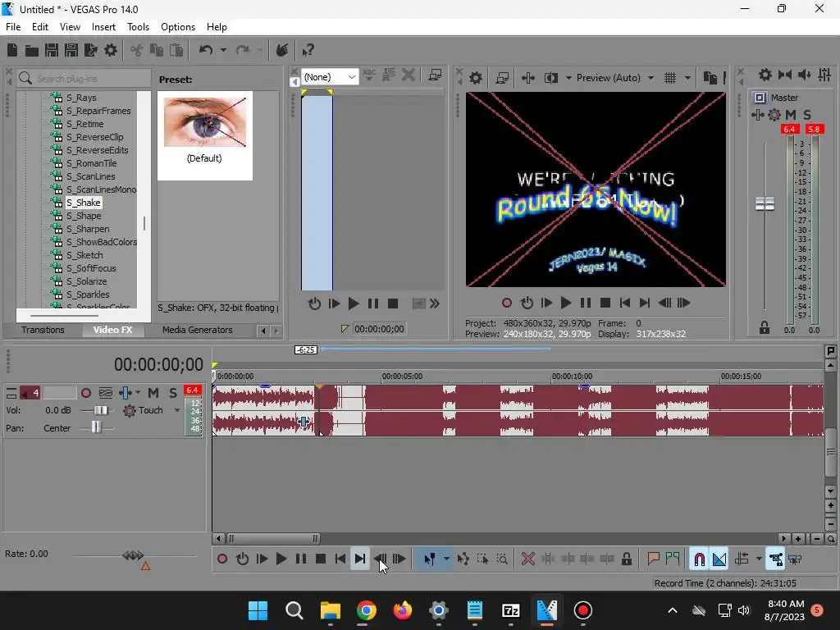Click the track Vol slider handle
840x630 pixels.
tap(100, 410)
